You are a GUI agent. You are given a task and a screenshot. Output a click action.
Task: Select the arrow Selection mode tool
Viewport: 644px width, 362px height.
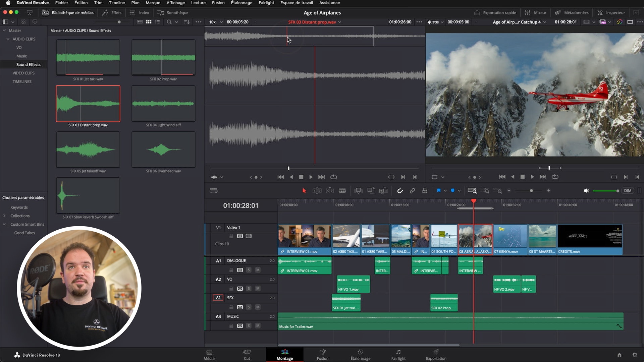click(x=304, y=191)
